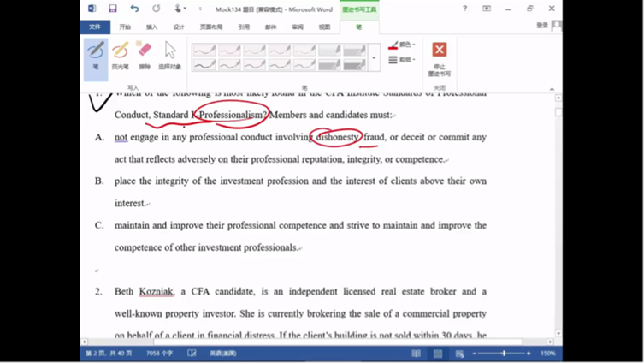Pick last highlighter style in bottom gallery row
The height and width of the screenshot is (363, 644).
point(354,64)
